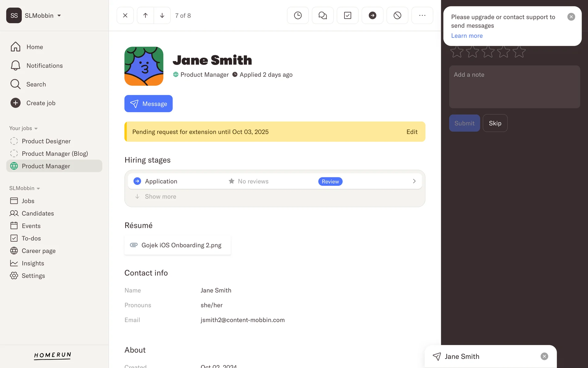Open the clock reminder icon in toolbar
The height and width of the screenshot is (368, 588).
click(x=298, y=15)
